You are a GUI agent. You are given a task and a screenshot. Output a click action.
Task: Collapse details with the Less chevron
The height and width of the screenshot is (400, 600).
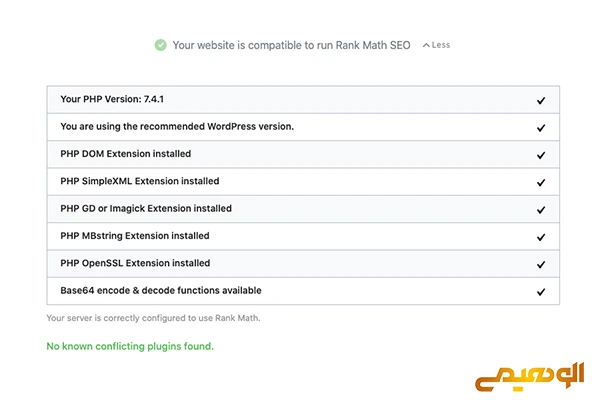[436, 45]
